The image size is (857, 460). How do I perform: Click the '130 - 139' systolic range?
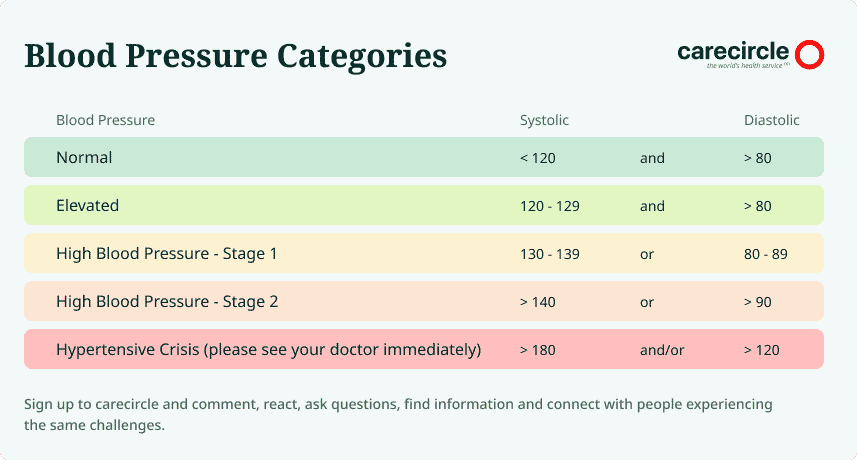point(549,254)
